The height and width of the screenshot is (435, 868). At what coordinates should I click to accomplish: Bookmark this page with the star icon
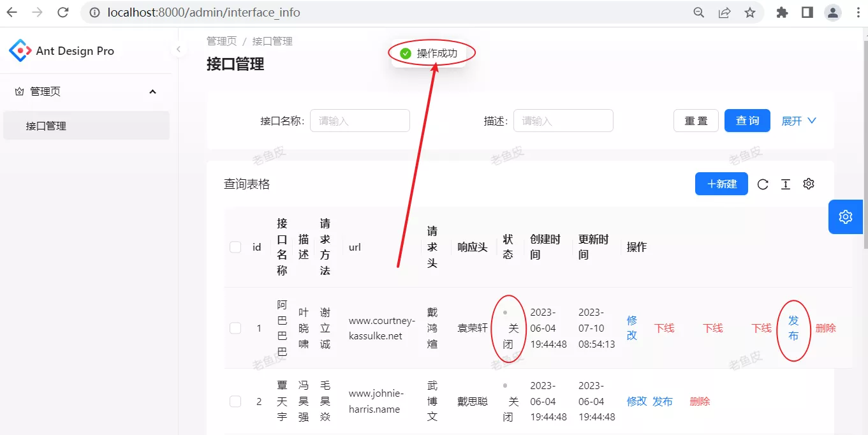click(750, 12)
